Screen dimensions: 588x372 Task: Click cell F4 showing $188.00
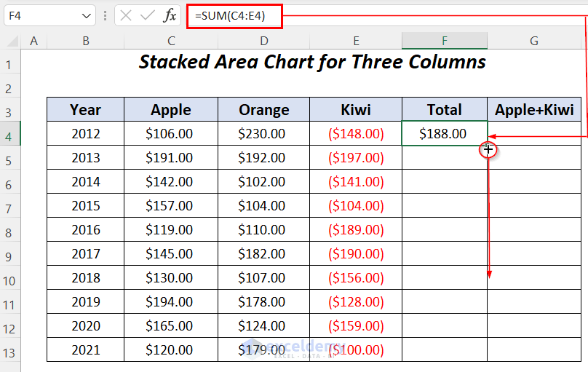point(444,134)
